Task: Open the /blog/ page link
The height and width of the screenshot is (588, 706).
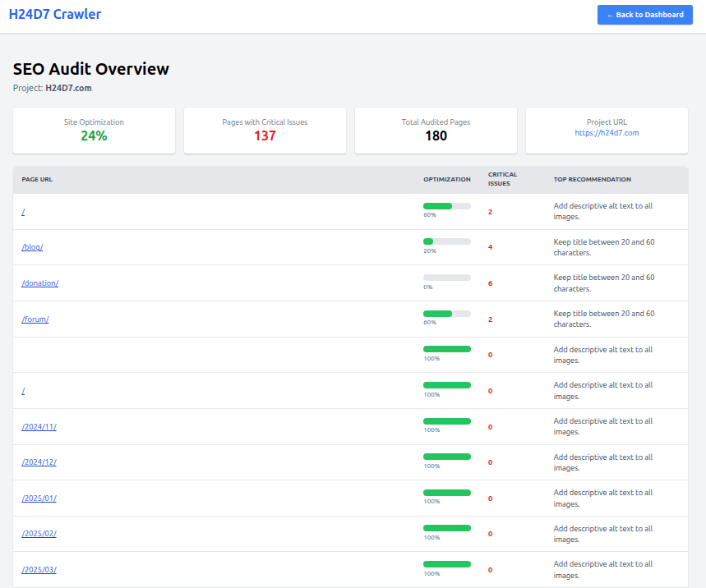Action: (x=31, y=247)
